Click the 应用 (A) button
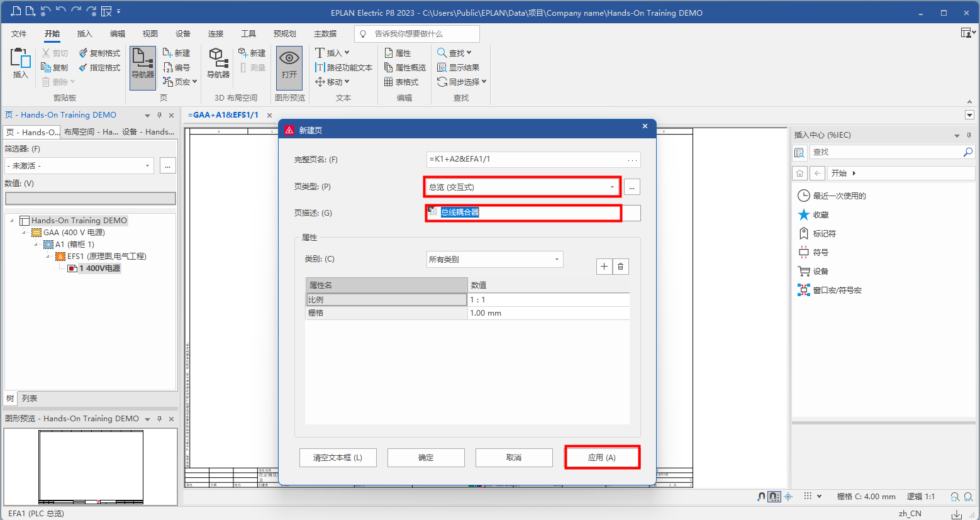 [602, 458]
